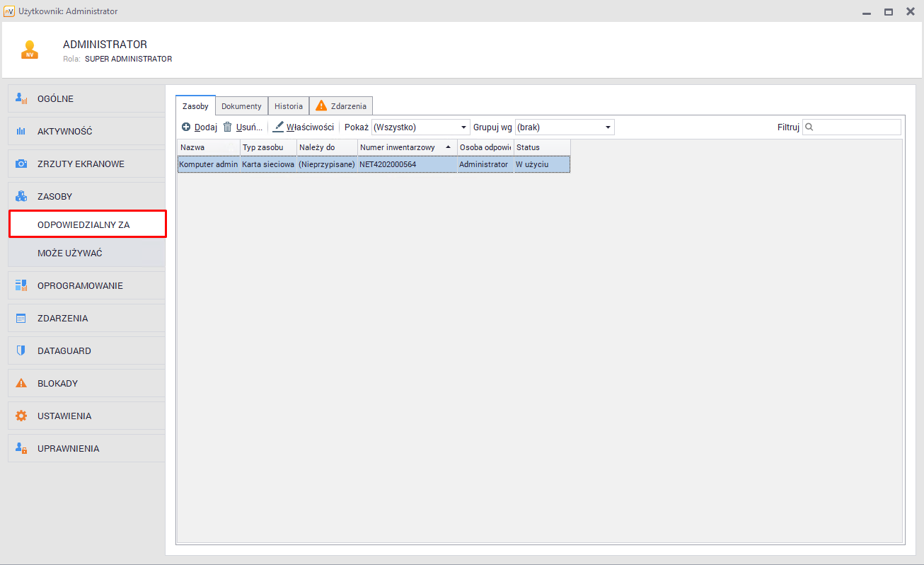Click the Dodaj button in toolbar

pos(200,127)
